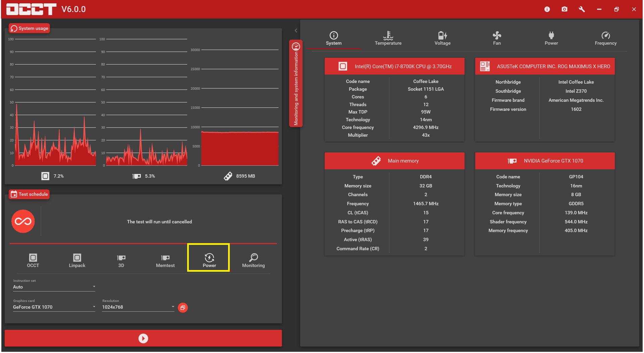Select the OCCT test tab
The height and width of the screenshot is (353, 644).
33,261
